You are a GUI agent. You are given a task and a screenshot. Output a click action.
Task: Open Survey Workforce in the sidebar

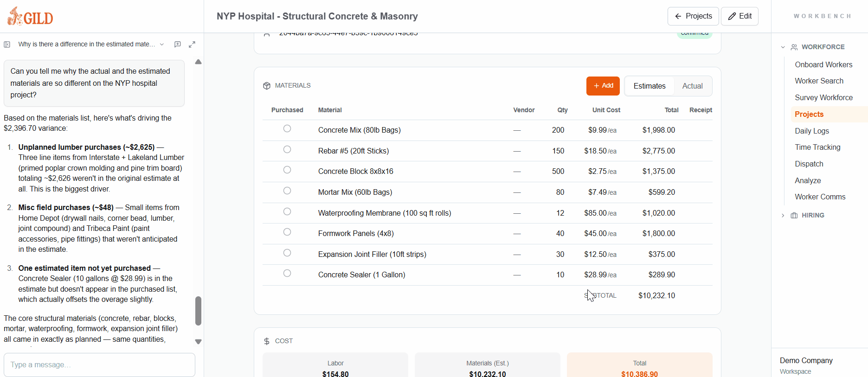pyautogui.click(x=823, y=98)
